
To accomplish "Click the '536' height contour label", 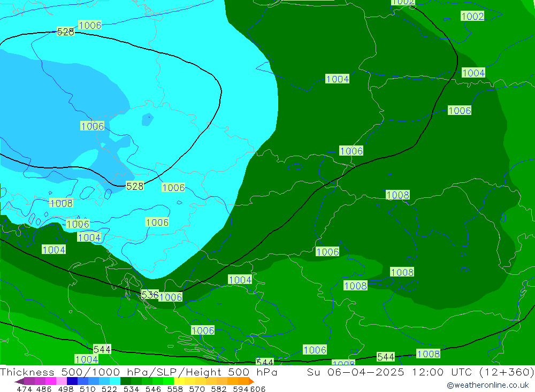I will coord(150,295).
